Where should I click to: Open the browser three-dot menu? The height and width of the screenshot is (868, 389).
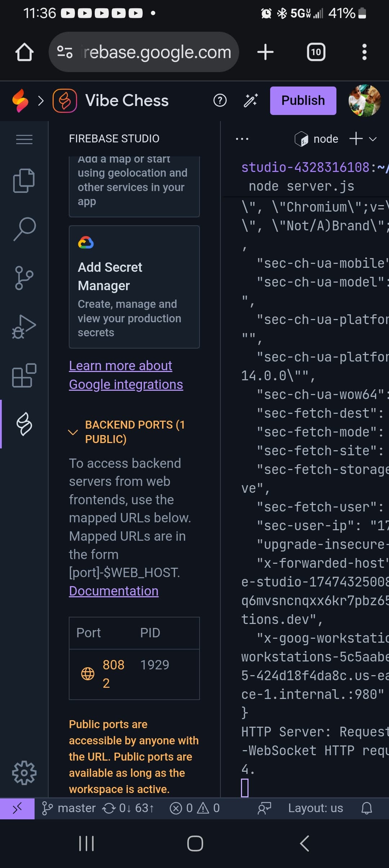tap(364, 52)
